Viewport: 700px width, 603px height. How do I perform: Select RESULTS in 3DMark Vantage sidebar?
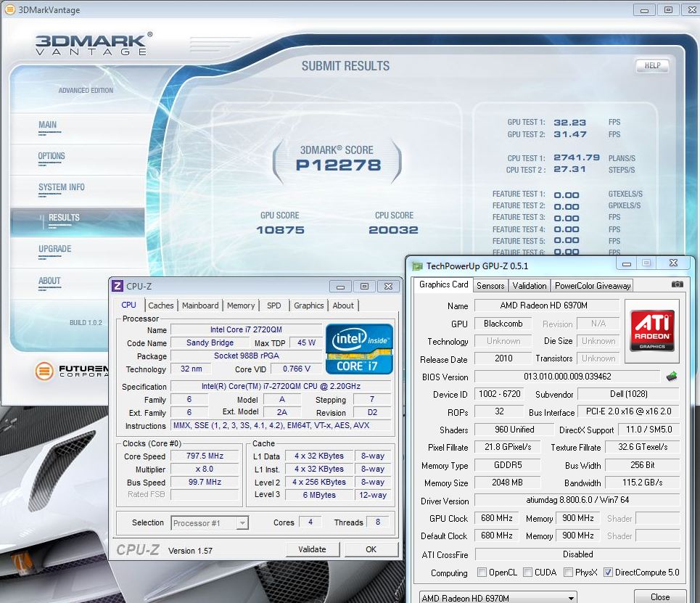[x=77, y=222]
